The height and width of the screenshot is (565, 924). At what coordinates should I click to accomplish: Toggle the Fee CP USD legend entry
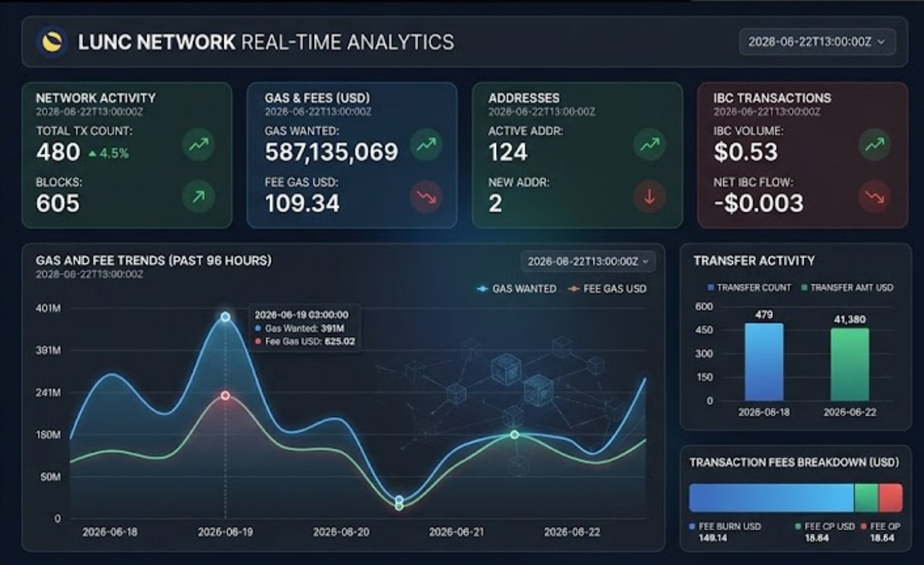[824, 527]
